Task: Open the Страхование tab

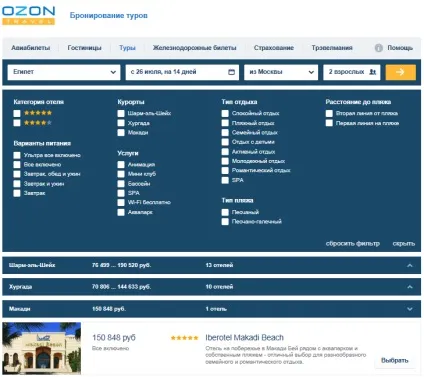Action: point(274,48)
